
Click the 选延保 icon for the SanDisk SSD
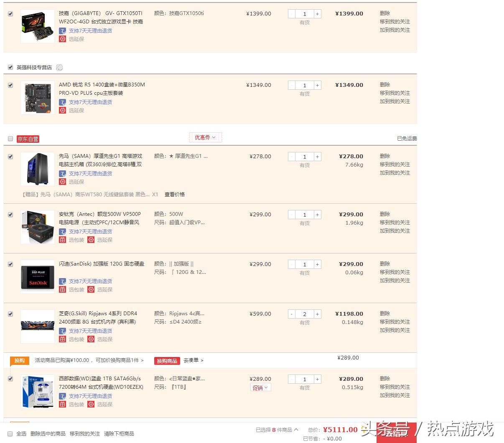coord(91,289)
